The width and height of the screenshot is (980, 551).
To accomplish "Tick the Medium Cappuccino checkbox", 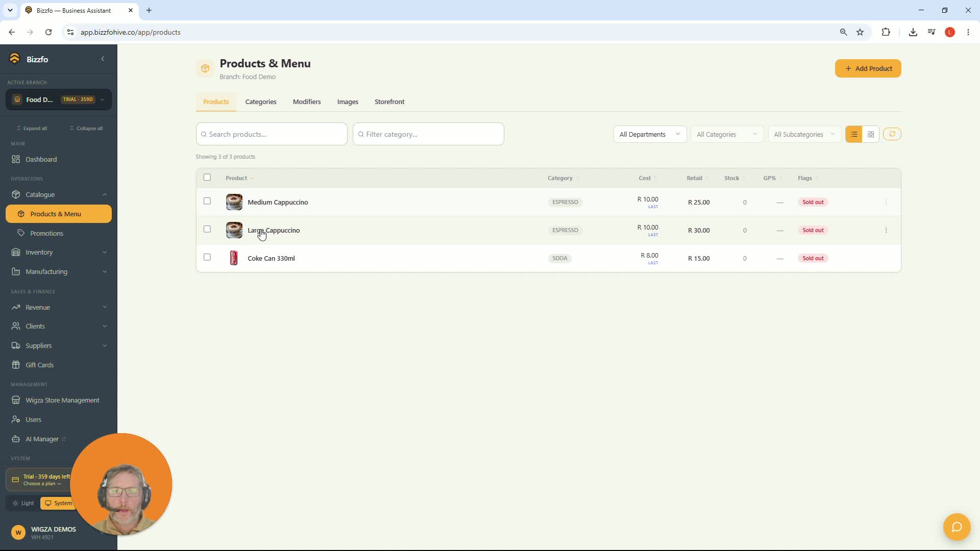I will pyautogui.click(x=207, y=201).
